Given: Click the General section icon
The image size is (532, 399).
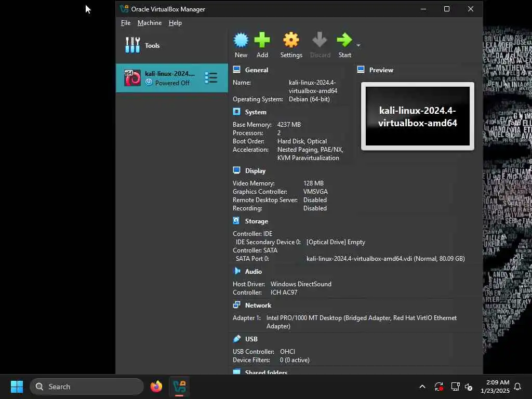Looking at the screenshot, I should (236, 70).
